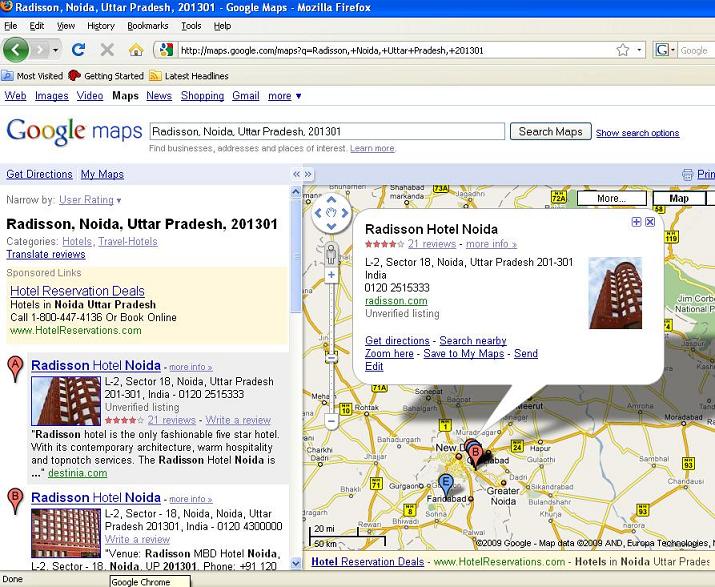Click the map zoom slider handle
The width and height of the screenshot is (715, 587).
point(332,358)
